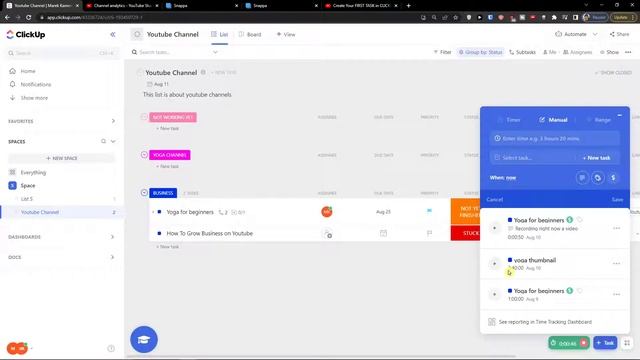Screen dimensions: 640x360
Task: Toggle the Me filter
Action: click(x=549, y=52)
